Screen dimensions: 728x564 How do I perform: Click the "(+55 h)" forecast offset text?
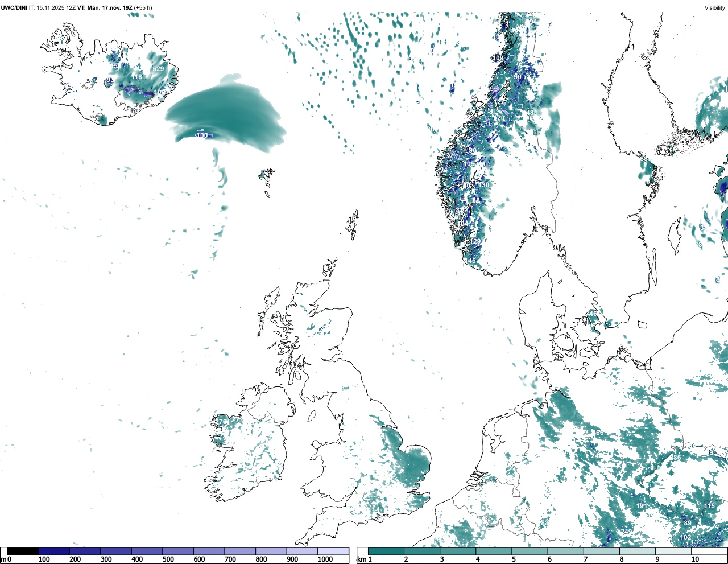pyautogui.click(x=143, y=7)
